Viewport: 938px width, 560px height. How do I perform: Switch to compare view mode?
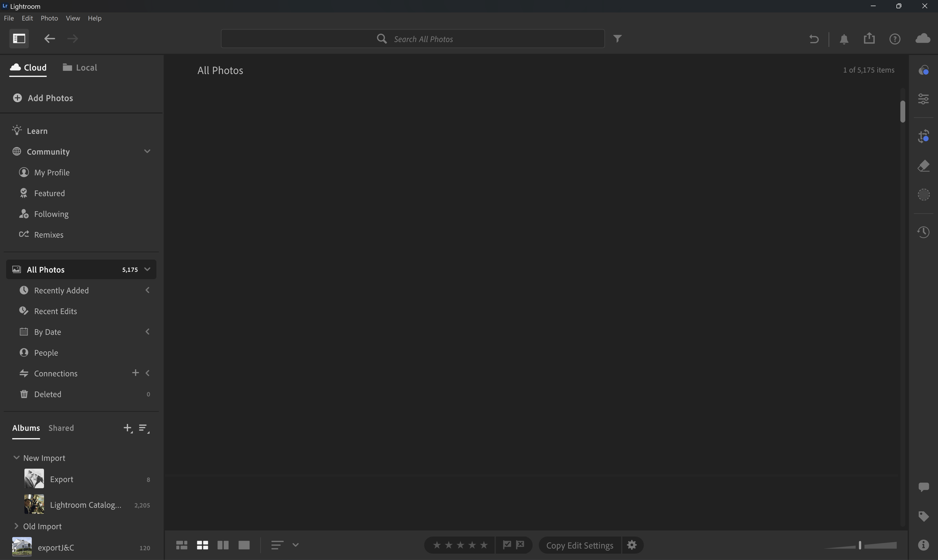[223, 545]
